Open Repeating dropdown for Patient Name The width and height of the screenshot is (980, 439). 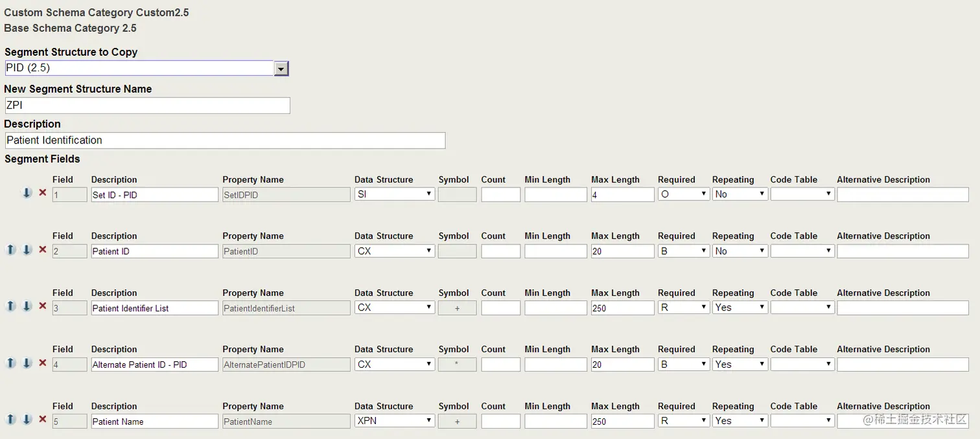(x=740, y=421)
